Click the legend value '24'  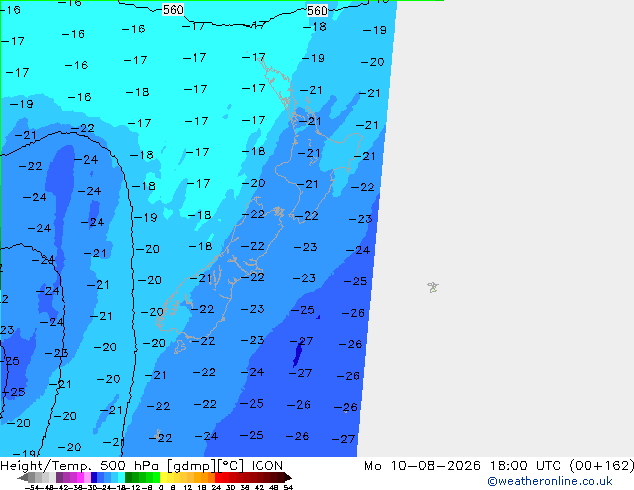[216, 487]
